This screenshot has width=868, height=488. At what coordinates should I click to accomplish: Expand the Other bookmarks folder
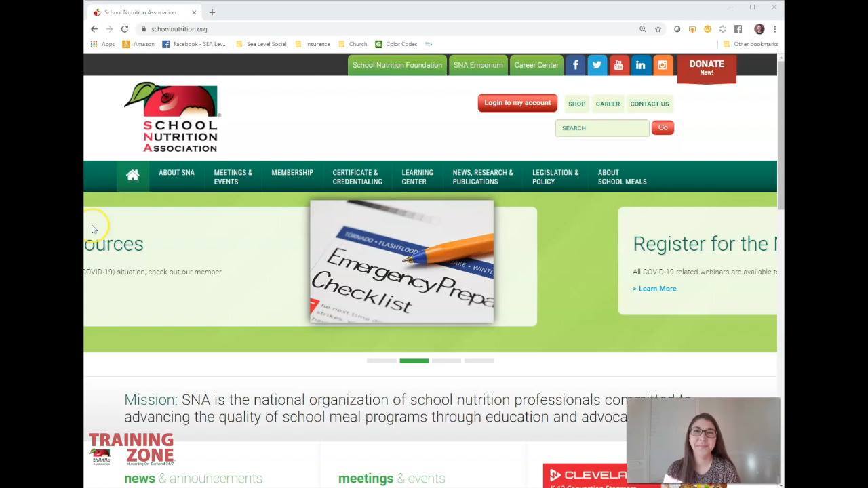tap(751, 44)
